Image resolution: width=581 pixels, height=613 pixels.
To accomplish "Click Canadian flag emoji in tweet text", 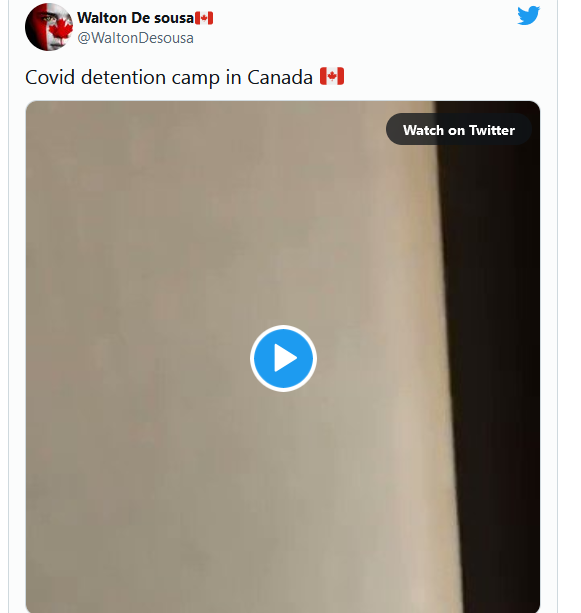I will (332, 76).
